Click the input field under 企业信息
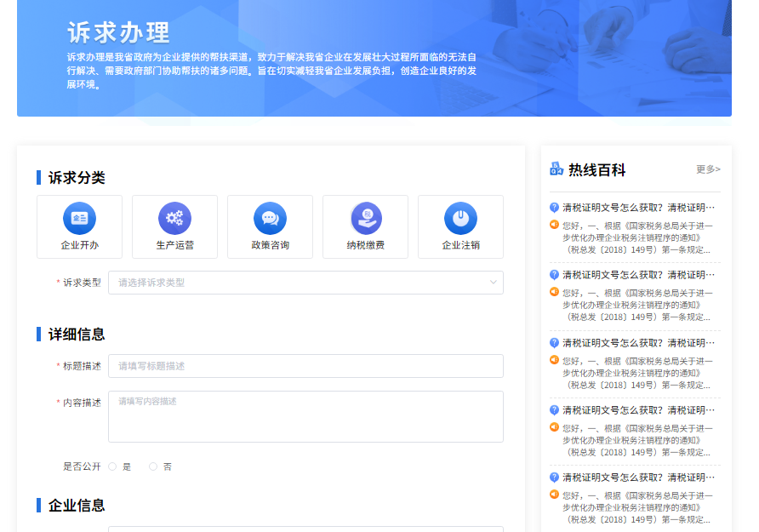This screenshot has width=759, height=532. pos(305,529)
